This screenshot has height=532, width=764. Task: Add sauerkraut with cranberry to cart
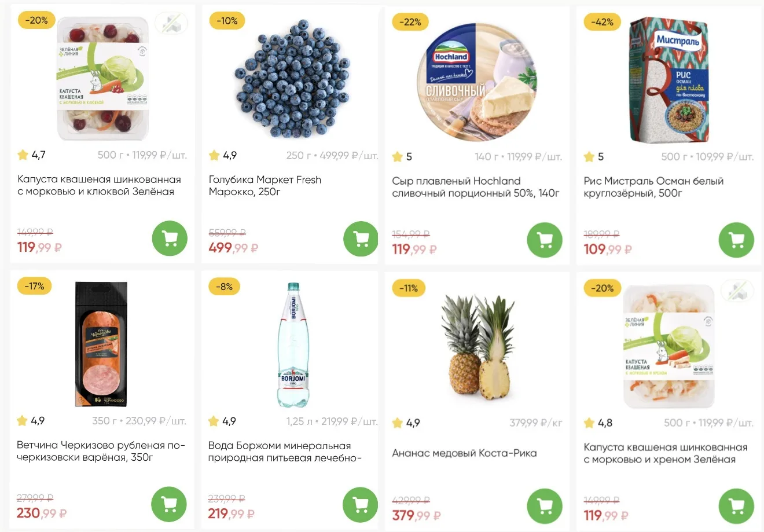pyautogui.click(x=170, y=238)
